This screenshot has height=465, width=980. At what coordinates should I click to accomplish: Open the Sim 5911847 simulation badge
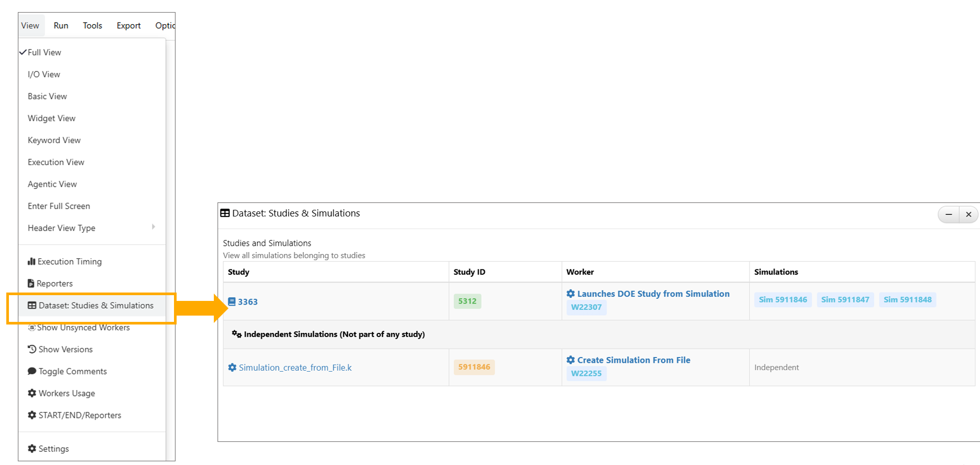tap(845, 300)
